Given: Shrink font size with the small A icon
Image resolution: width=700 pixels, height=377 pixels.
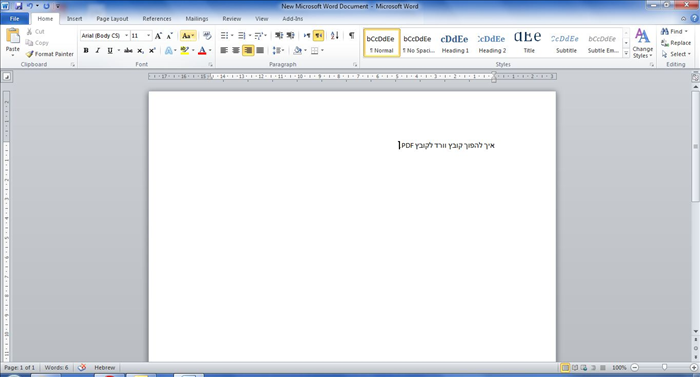Looking at the screenshot, I should (170, 36).
